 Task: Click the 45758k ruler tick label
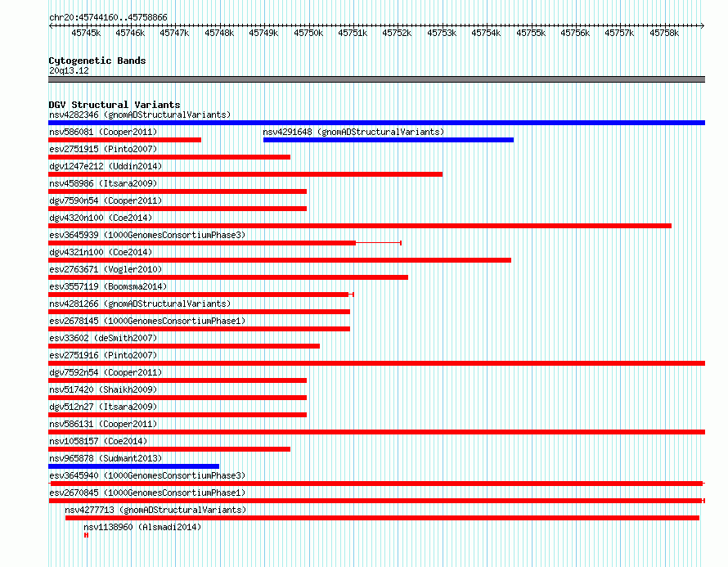click(x=664, y=33)
